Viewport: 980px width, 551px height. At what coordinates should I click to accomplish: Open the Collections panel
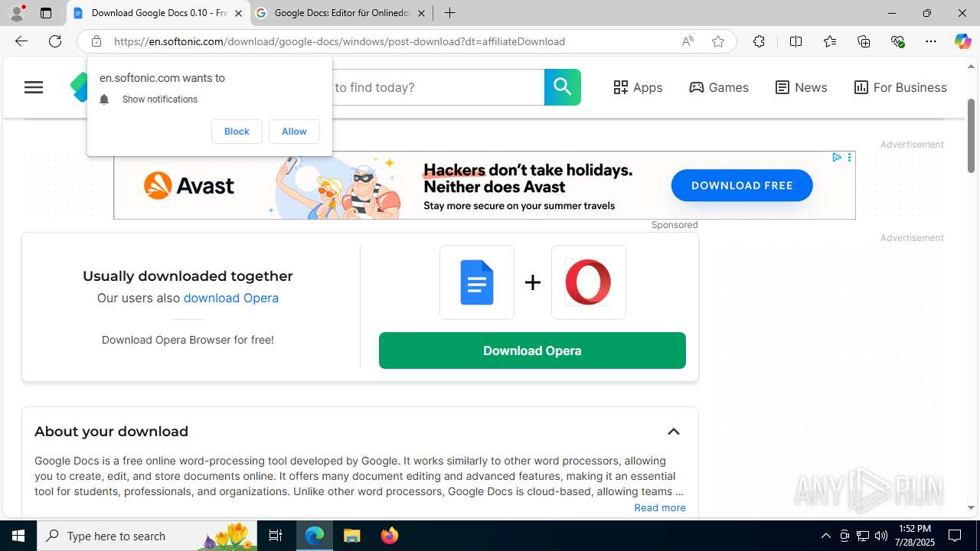click(x=864, y=41)
